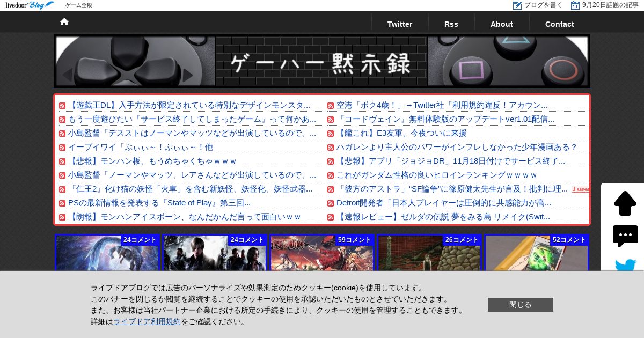Open the Contact menu item
Viewport: 644px width, 338px height.
[x=560, y=24]
